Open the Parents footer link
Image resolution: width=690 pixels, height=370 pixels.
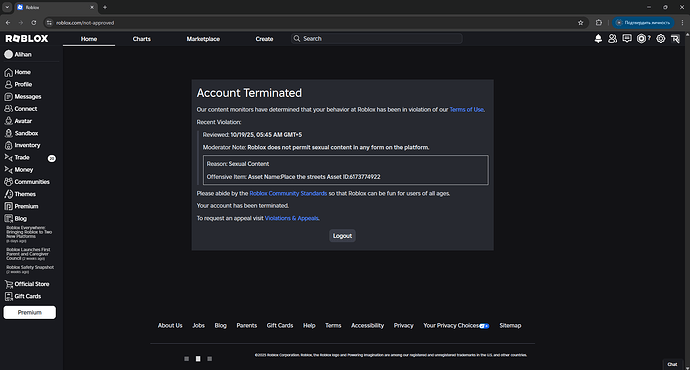point(246,326)
